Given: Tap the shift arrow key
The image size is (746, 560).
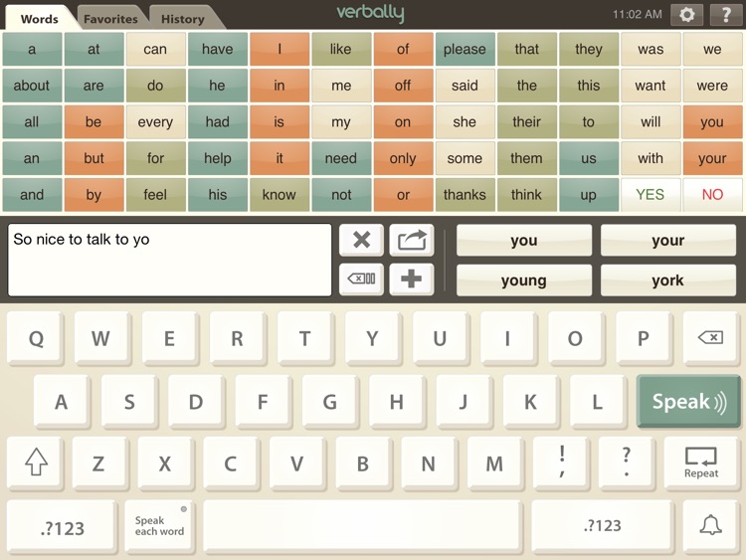Looking at the screenshot, I should (36, 463).
